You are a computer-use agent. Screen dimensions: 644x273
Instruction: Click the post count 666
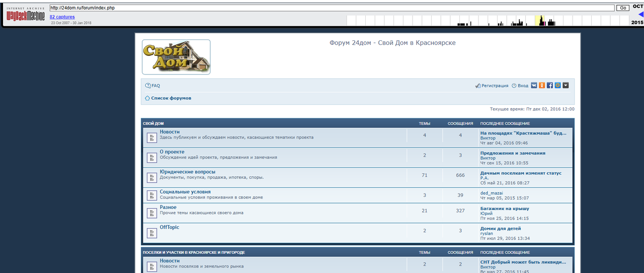[460, 175]
